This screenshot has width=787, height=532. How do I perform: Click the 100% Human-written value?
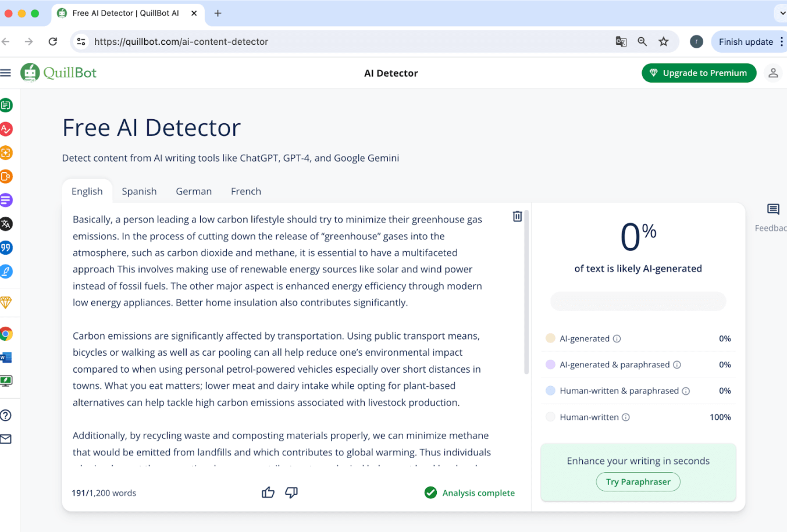[x=720, y=417]
